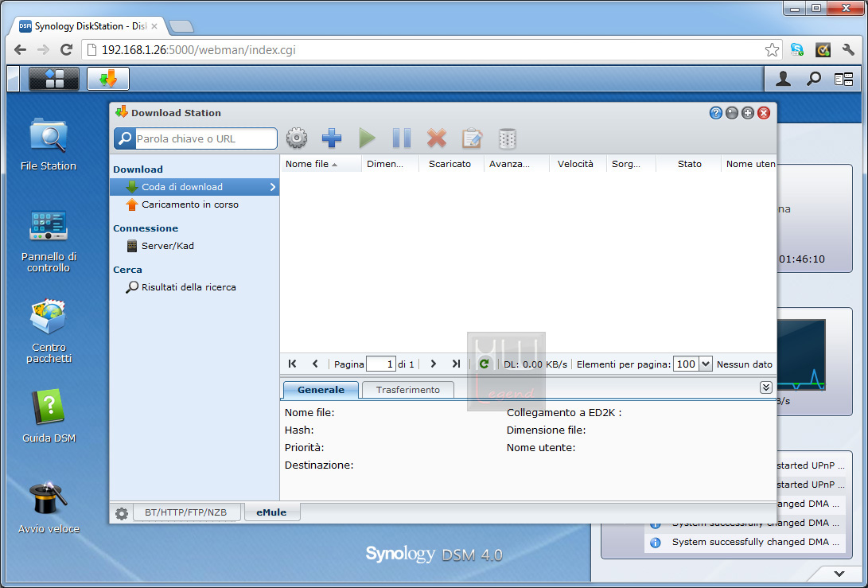Sort by Nome file column header

point(321,164)
